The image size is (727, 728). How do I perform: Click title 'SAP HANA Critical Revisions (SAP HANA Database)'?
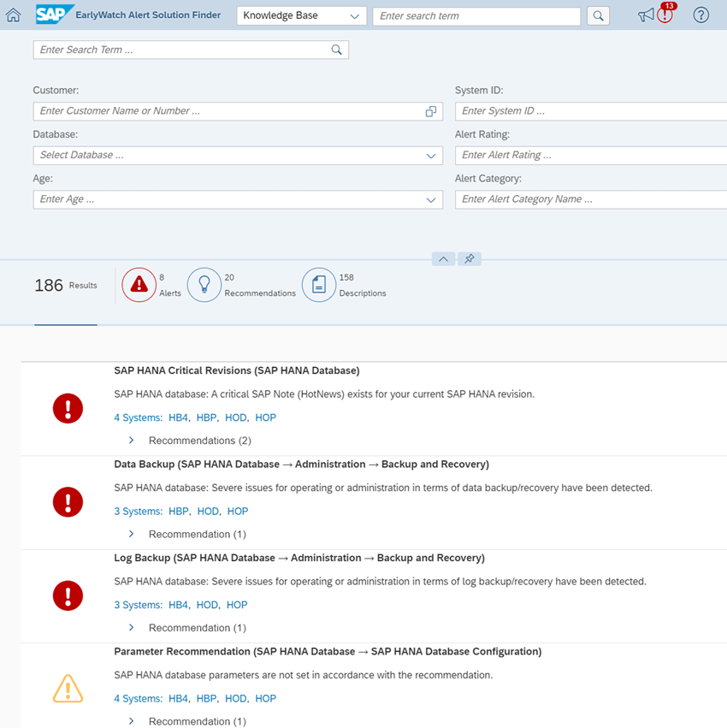(237, 370)
